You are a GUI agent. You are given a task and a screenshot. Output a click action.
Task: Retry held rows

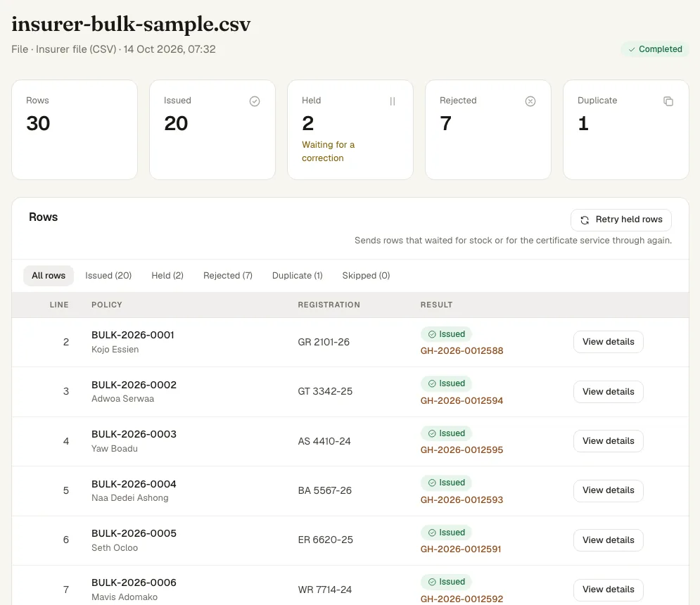pyautogui.click(x=621, y=219)
